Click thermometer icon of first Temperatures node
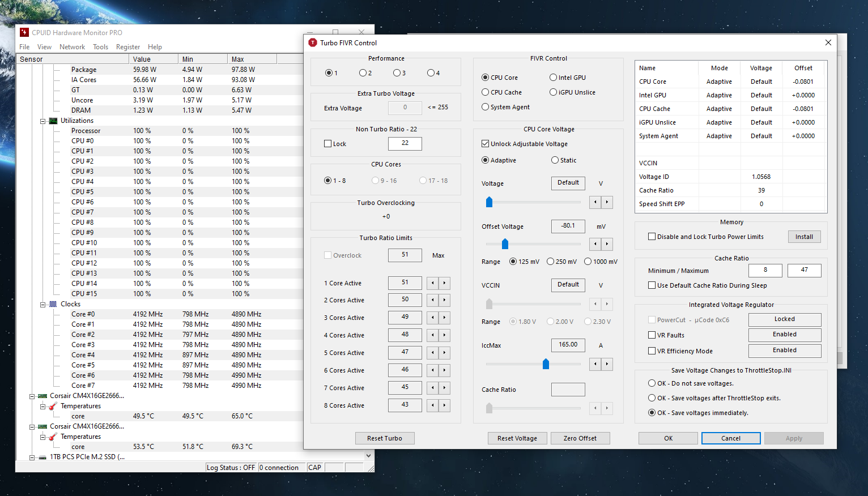The image size is (868, 496). pyautogui.click(x=53, y=406)
